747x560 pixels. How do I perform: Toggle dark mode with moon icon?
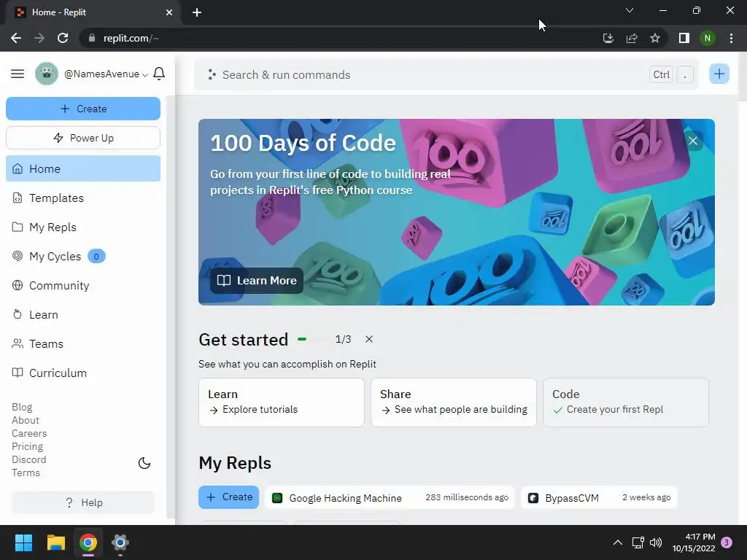(144, 463)
